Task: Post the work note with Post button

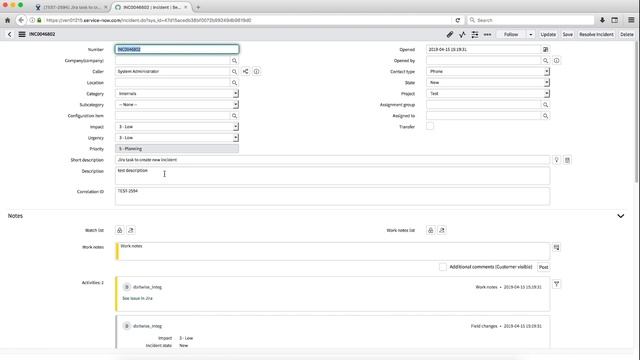Action: click(543, 267)
